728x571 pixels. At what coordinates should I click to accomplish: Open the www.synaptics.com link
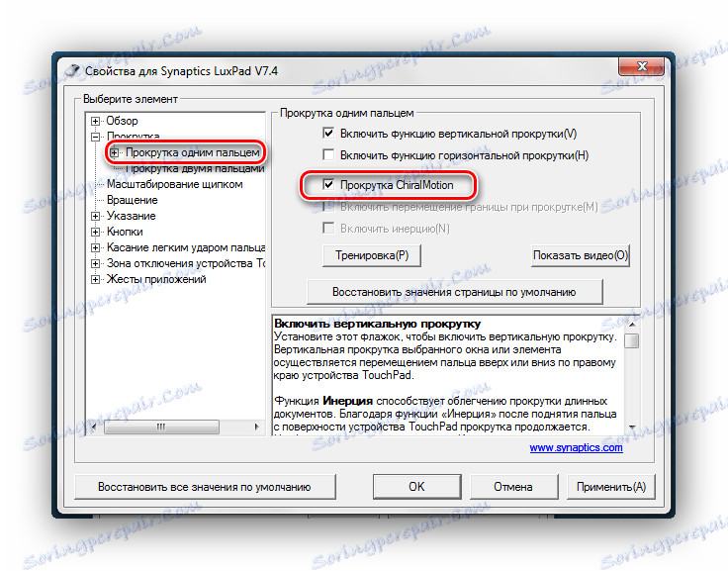(x=576, y=447)
